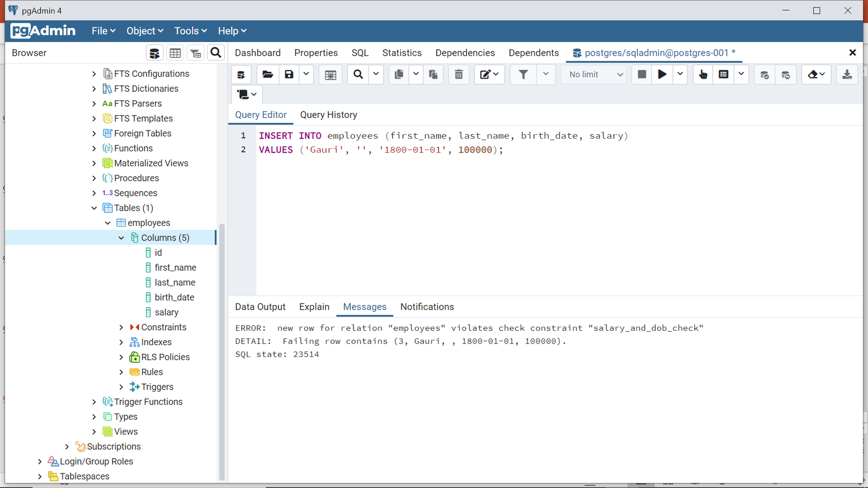868x488 pixels.
Task: Commit the transaction via commit icon
Action: (764, 74)
